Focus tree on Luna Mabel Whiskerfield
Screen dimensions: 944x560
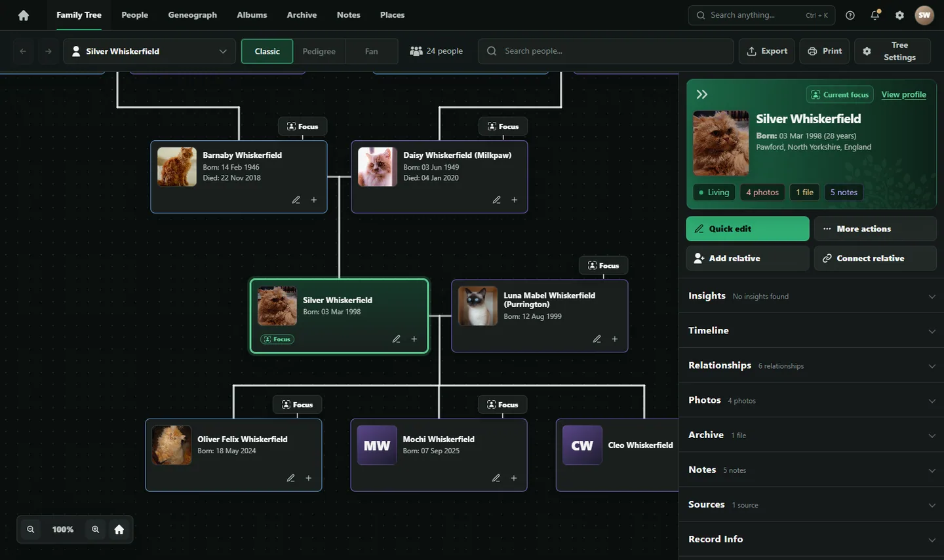604,265
